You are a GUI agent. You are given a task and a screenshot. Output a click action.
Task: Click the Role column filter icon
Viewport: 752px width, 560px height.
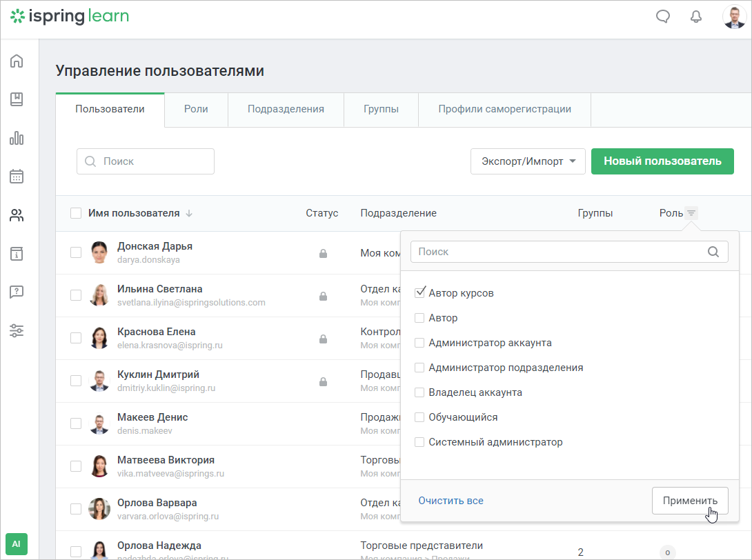691,213
